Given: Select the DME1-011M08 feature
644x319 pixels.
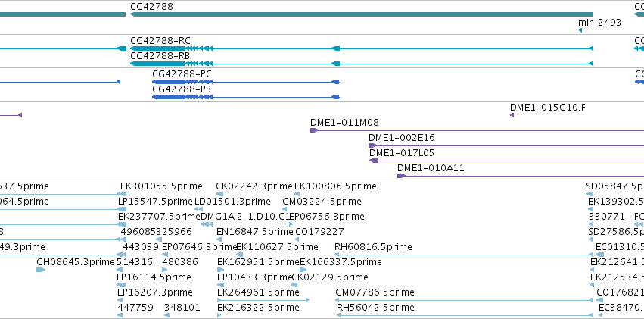Looking at the screenshot, I should [x=344, y=123].
